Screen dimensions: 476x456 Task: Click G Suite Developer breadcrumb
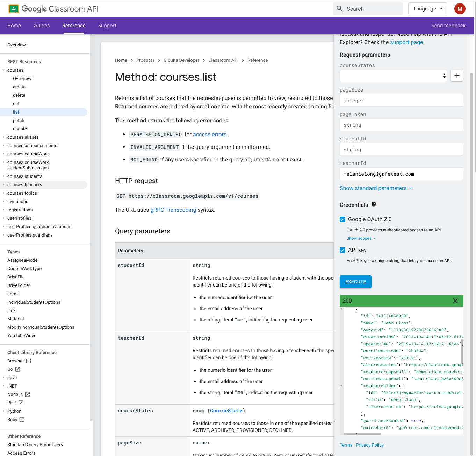[x=181, y=60]
